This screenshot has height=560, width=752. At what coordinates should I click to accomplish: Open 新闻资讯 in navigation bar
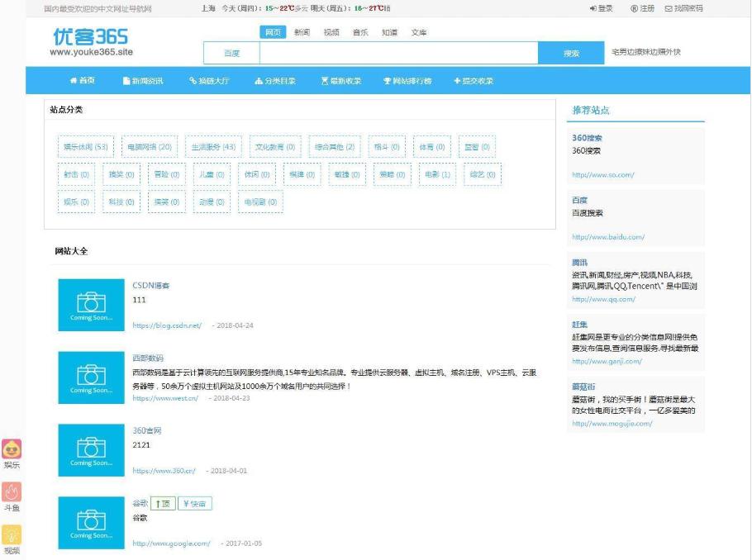tap(143, 81)
